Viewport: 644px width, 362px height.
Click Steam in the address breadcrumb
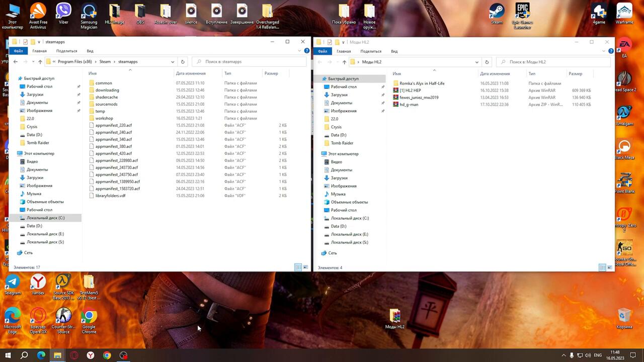pyautogui.click(x=105, y=62)
